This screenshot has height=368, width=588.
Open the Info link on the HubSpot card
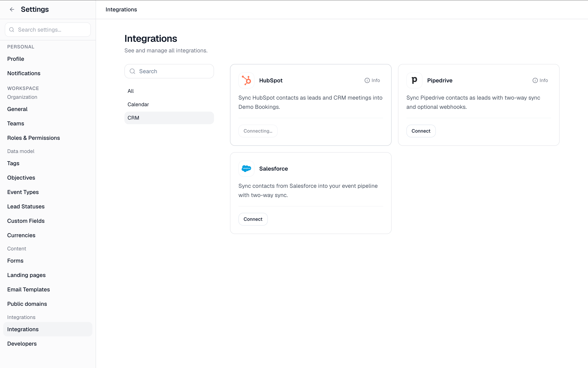click(x=372, y=80)
